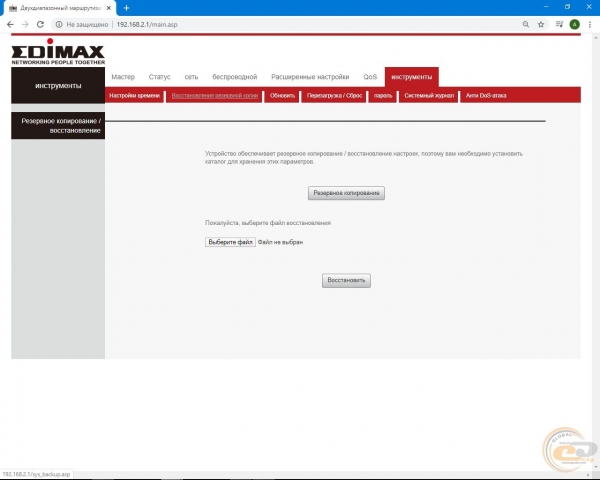Click 'Пожалуйста, выберите файл восстановления' text
This screenshot has height=480, width=600.
click(268, 223)
